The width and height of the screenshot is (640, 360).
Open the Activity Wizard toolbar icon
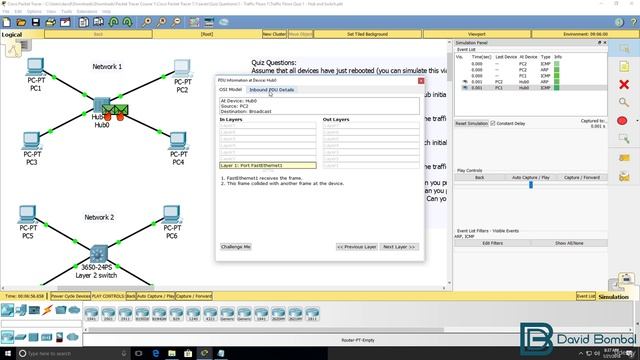(65, 22)
